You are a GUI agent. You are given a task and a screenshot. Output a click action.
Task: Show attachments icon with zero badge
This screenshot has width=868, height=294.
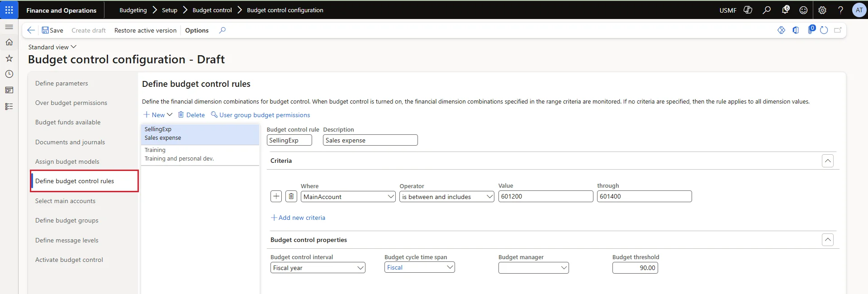[x=811, y=30]
